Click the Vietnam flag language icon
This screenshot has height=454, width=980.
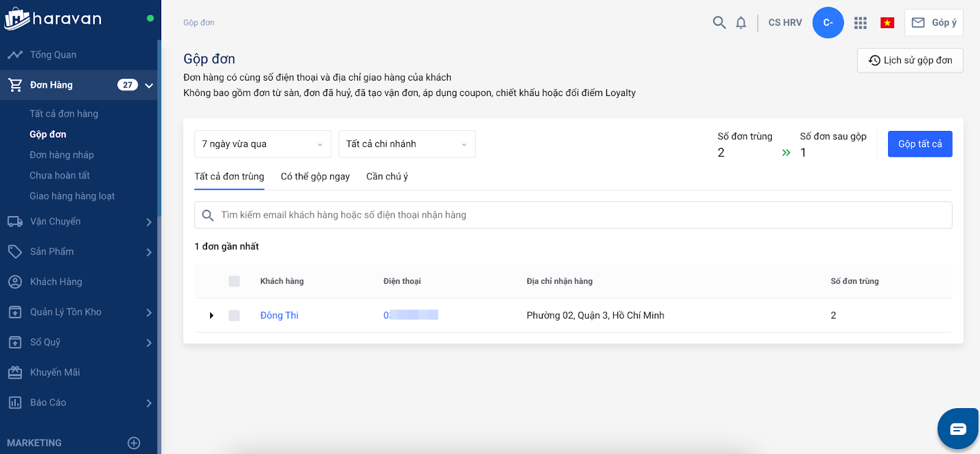pyautogui.click(x=887, y=23)
